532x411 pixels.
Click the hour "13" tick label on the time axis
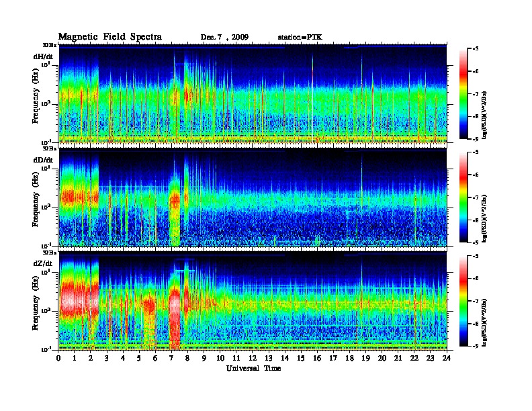tap(269, 358)
